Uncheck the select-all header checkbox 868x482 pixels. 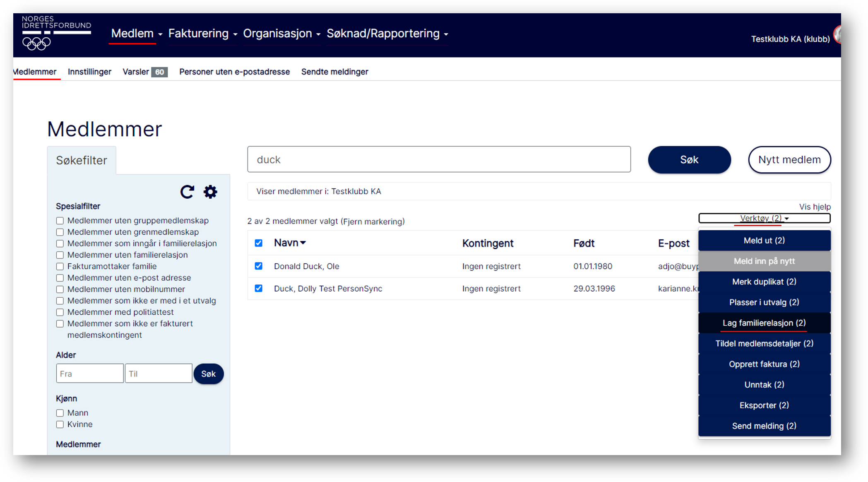coord(259,243)
